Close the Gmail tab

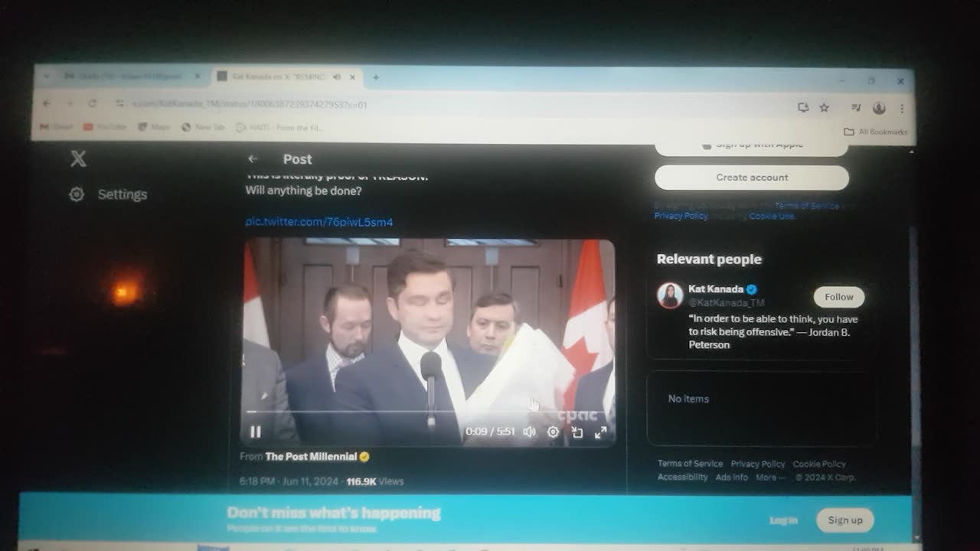(x=197, y=77)
